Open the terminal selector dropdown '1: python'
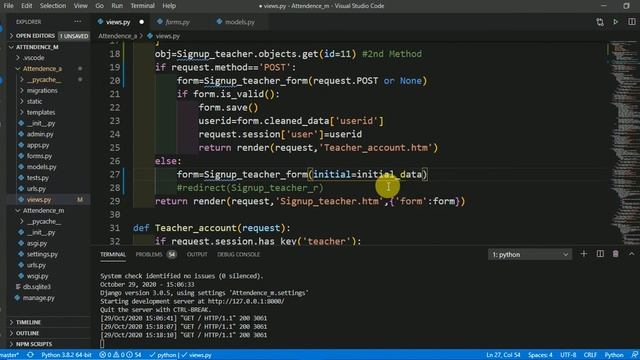 click(x=529, y=254)
